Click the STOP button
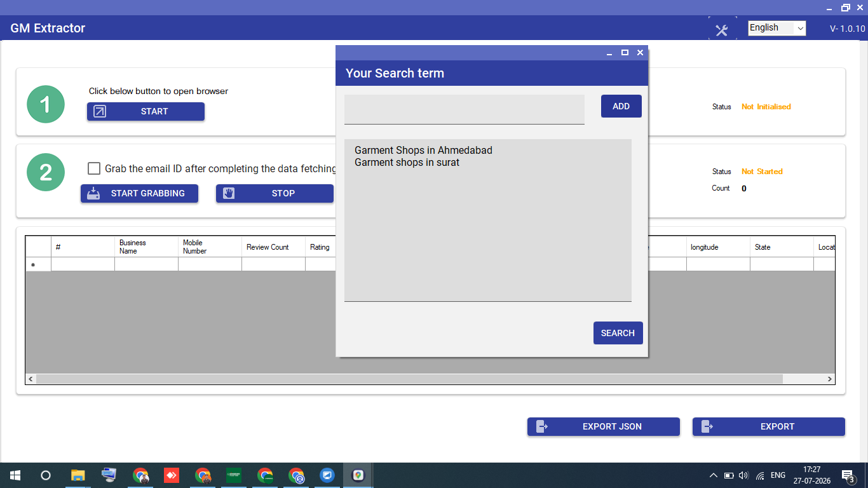868x488 pixels. (x=275, y=193)
